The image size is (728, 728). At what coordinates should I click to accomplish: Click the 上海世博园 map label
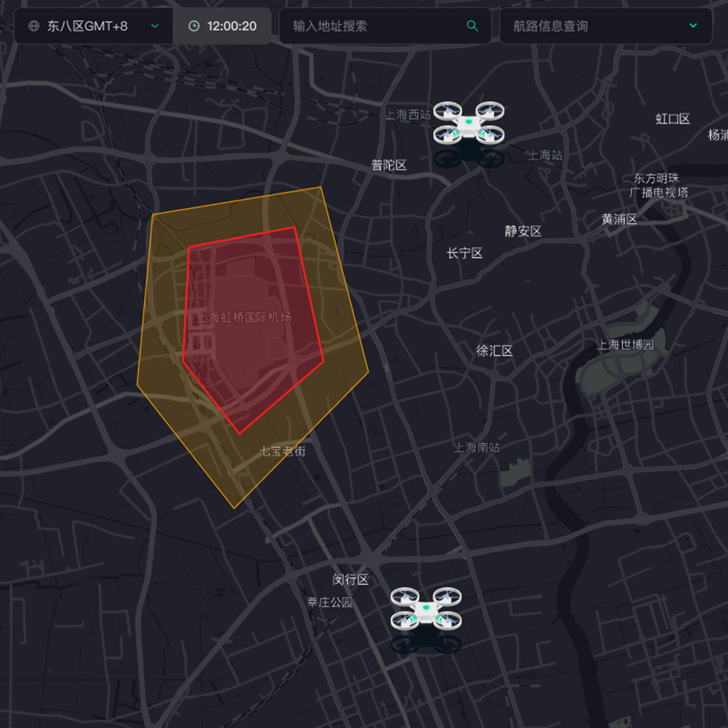tap(625, 345)
